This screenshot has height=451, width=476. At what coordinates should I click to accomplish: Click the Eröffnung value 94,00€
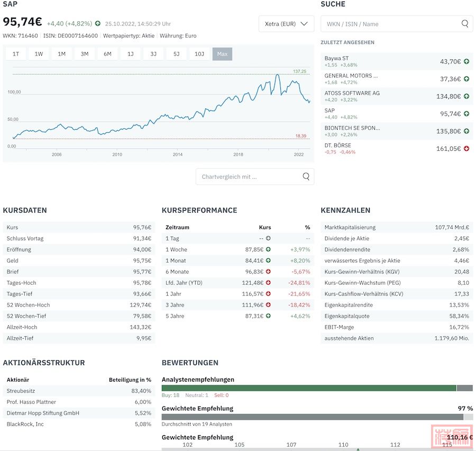[142, 249]
